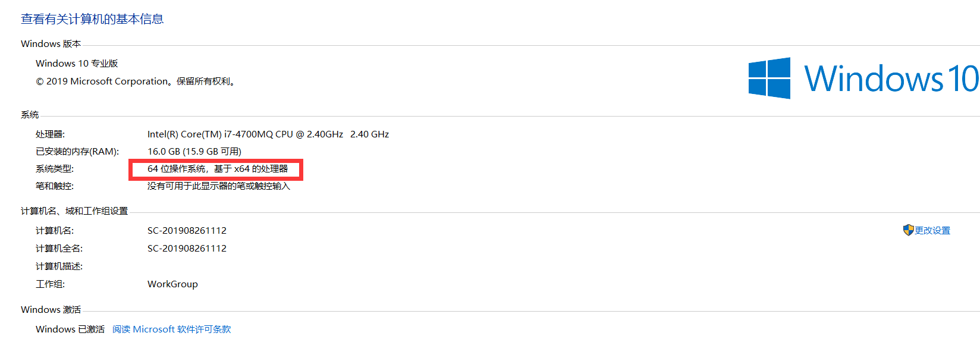This screenshot has height=339, width=980.
Task: Click the Windows 激活 section header
Action: (x=51, y=310)
